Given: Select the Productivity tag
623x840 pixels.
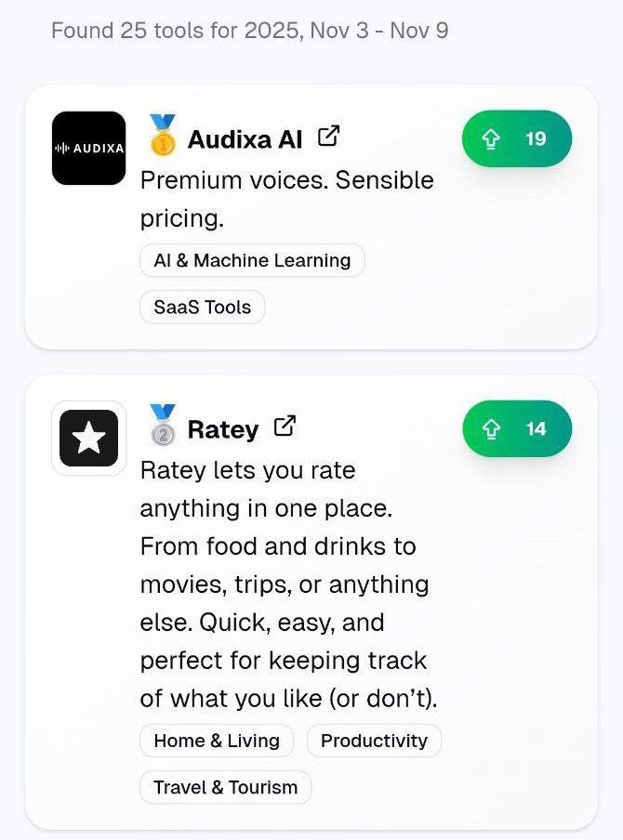Looking at the screenshot, I should pos(374,741).
